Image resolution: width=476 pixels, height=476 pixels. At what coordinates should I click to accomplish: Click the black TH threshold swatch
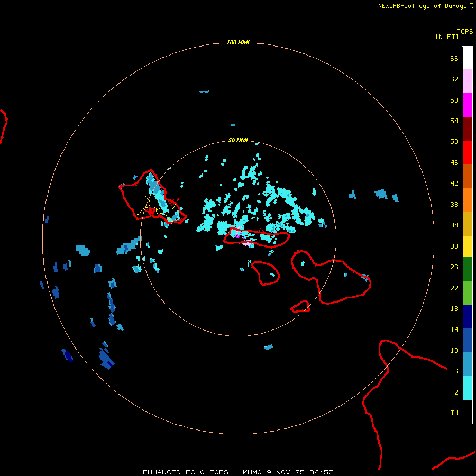(x=467, y=411)
